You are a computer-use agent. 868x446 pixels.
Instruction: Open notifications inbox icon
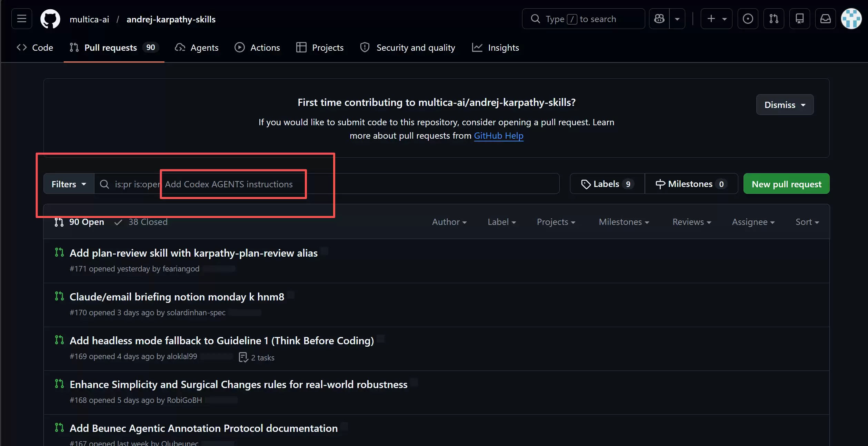826,19
